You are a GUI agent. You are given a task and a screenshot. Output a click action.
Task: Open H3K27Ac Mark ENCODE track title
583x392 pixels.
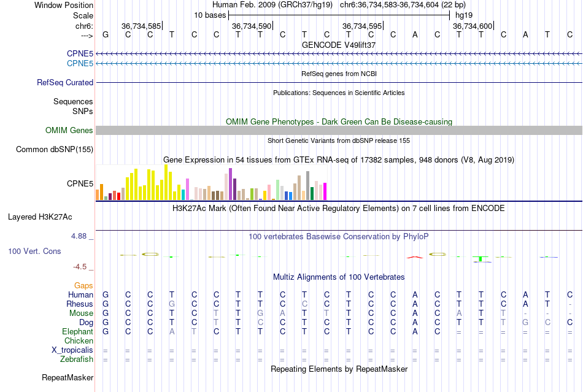click(x=339, y=208)
